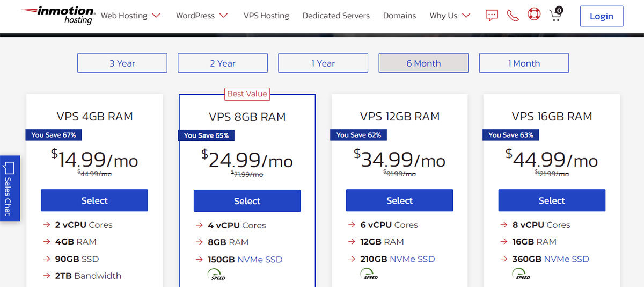Viewport: 644px width, 287px height.
Task: Click the 4GB RAM feature line
Action: coord(76,241)
